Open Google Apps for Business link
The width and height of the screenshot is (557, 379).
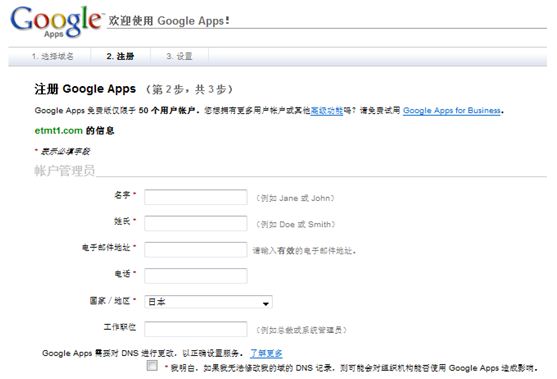click(451, 111)
